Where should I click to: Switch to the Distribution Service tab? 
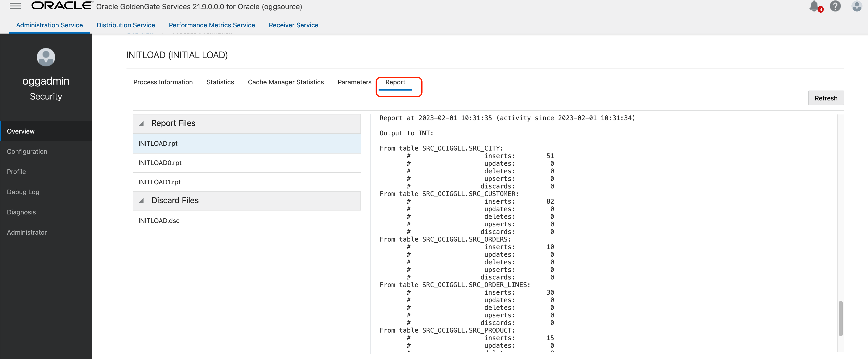point(126,25)
